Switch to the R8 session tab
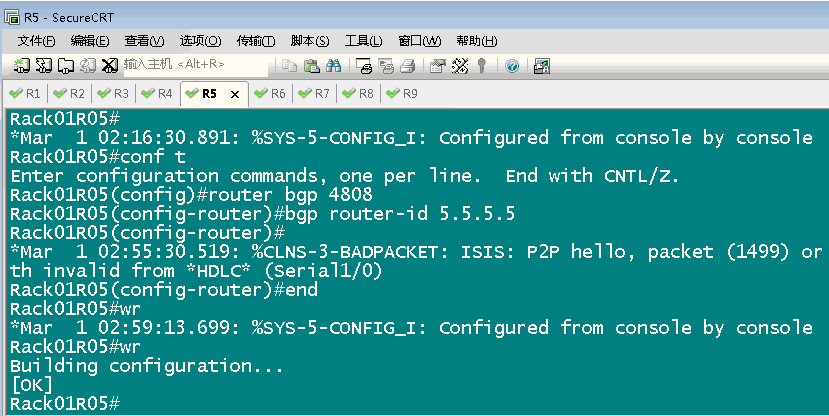Viewport: 829px width, 416px height. click(x=358, y=94)
